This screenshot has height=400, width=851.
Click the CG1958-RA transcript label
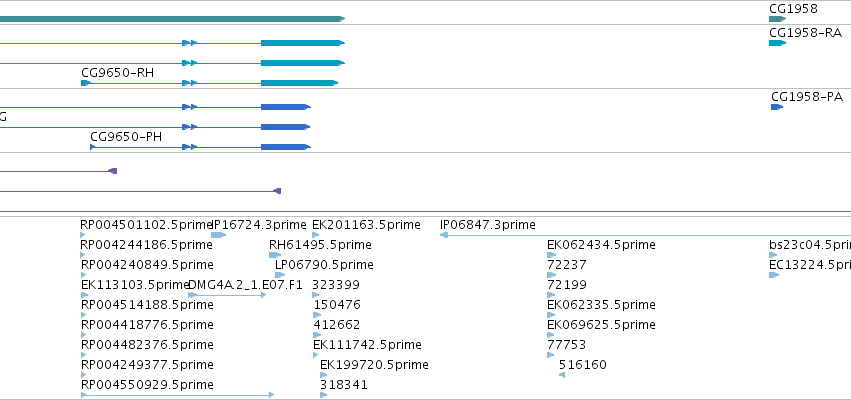coord(805,33)
